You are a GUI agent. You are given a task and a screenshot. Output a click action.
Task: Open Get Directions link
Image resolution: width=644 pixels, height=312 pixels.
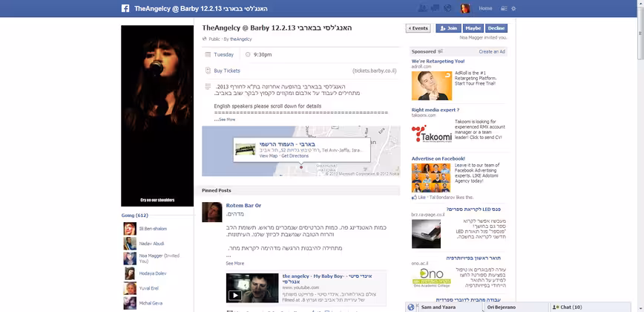[295, 156]
